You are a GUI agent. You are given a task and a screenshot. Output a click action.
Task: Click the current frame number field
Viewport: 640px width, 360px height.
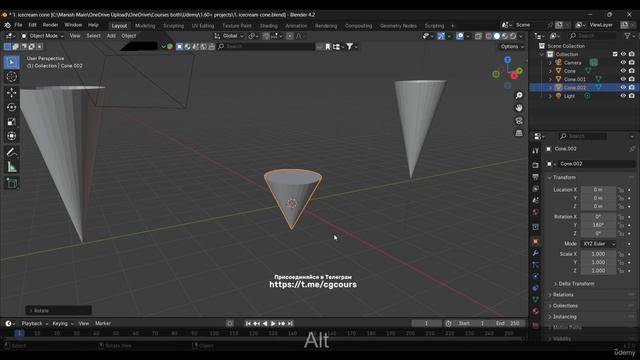(426, 323)
